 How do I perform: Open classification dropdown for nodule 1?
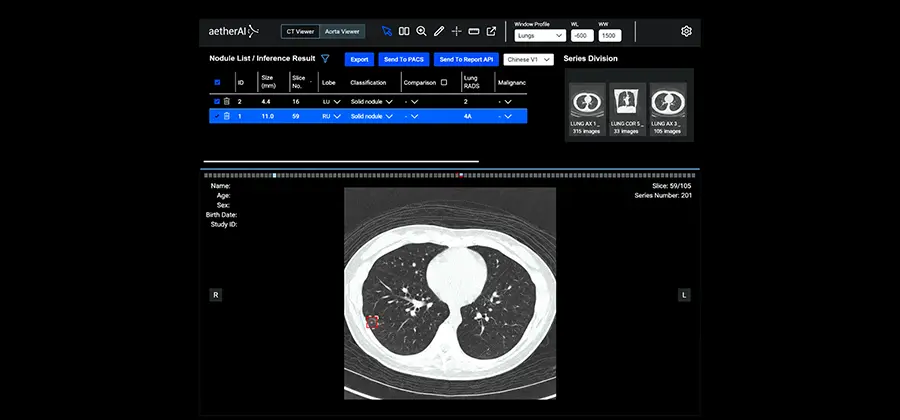click(x=372, y=116)
